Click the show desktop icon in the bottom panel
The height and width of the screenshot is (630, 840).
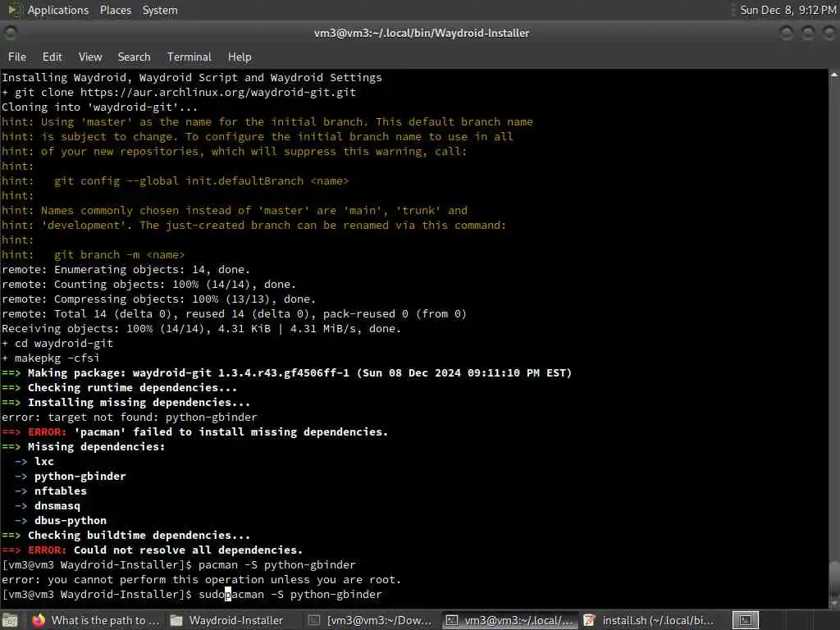(10, 620)
